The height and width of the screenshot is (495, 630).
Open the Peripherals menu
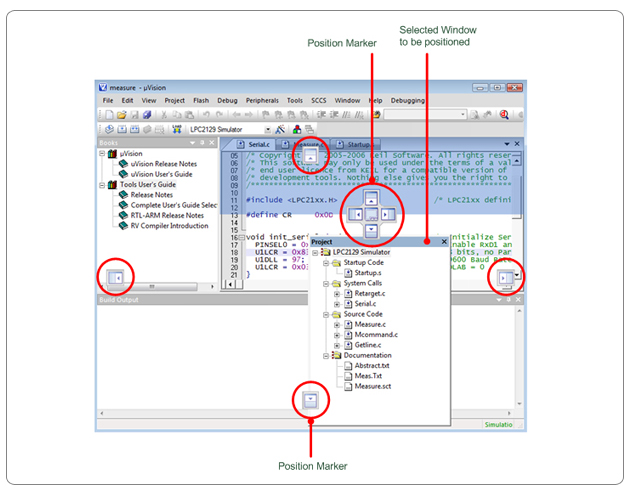[x=262, y=101]
